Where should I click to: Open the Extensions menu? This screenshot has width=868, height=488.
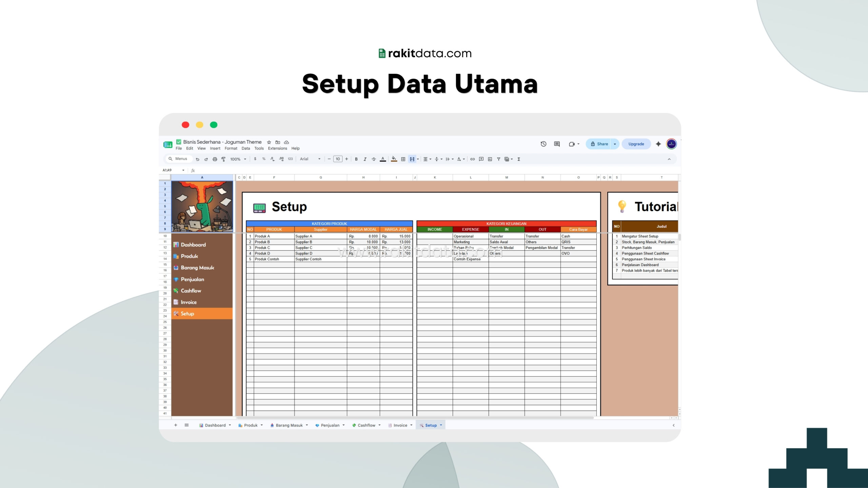coord(277,148)
